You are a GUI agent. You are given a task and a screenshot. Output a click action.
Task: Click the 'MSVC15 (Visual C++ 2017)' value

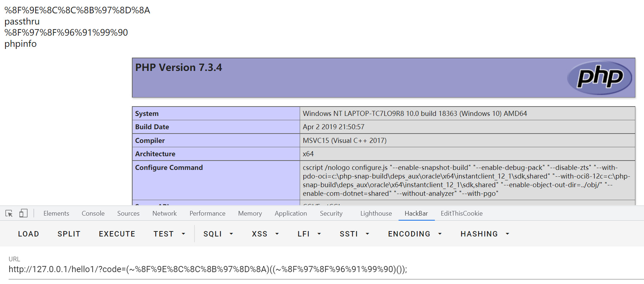point(345,140)
